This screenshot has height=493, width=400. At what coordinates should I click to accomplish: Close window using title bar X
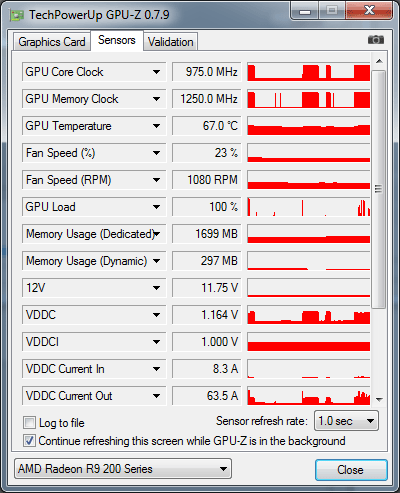pyautogui.click(x=369, y=11)
